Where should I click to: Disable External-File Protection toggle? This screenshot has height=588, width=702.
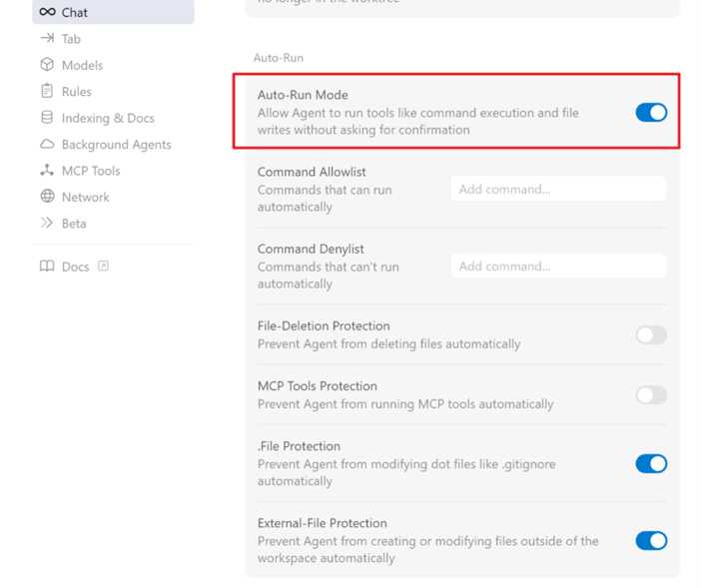(x=651, y=540)
